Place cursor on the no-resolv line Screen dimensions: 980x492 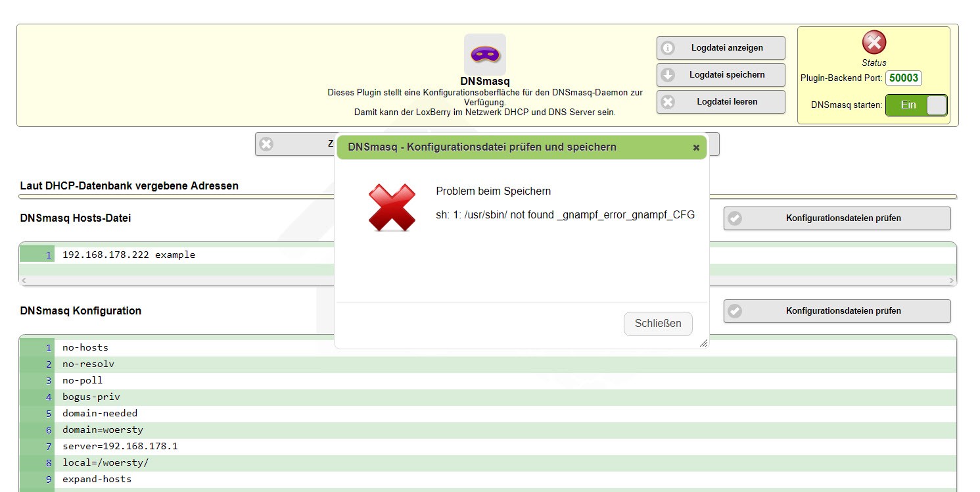tap(88, 364)
